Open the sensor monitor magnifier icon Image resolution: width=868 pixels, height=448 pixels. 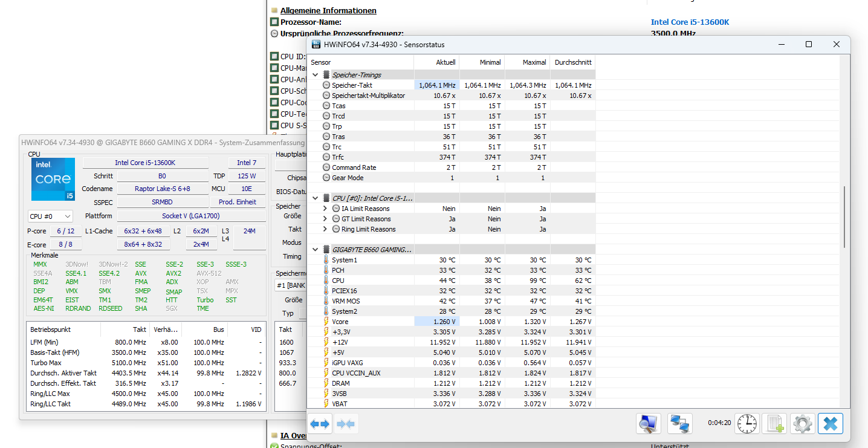point(649,423)
